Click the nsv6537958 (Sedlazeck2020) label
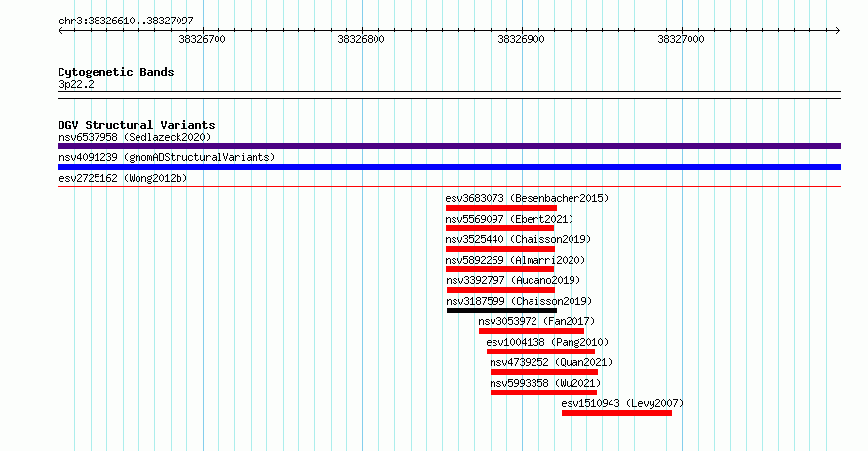868x451 pixels. point(135,137)
